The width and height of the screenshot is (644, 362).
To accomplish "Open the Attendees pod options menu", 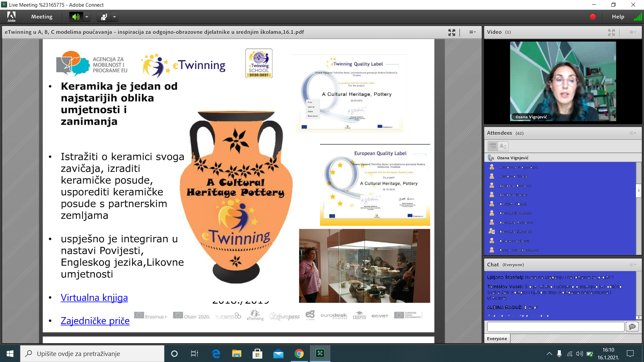I will click(x=633, y=133).
